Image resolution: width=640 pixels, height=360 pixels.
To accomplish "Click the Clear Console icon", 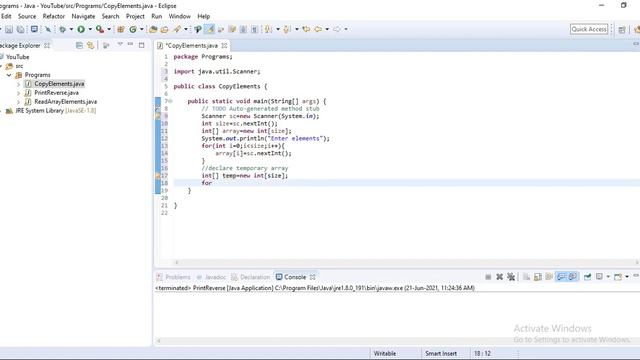I will (x=527, y=277).
